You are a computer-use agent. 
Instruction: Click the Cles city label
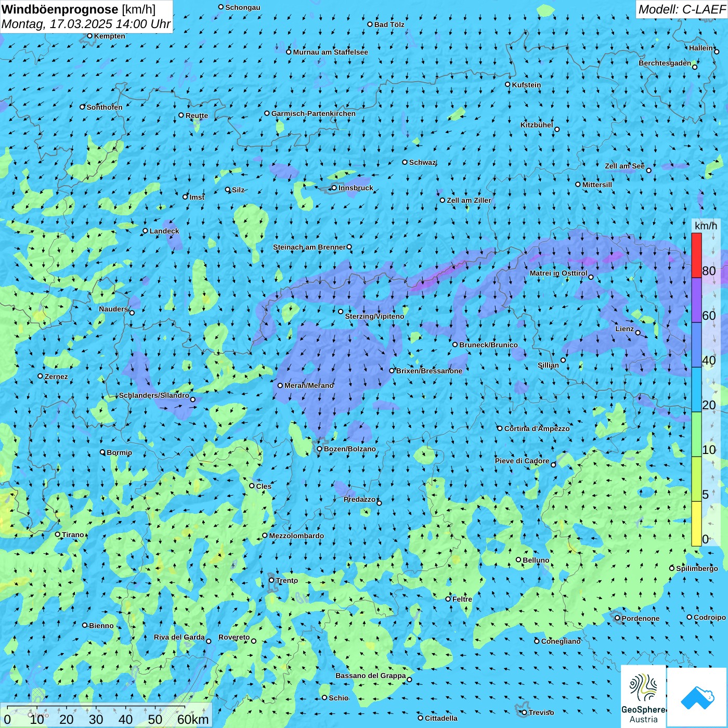264,486
